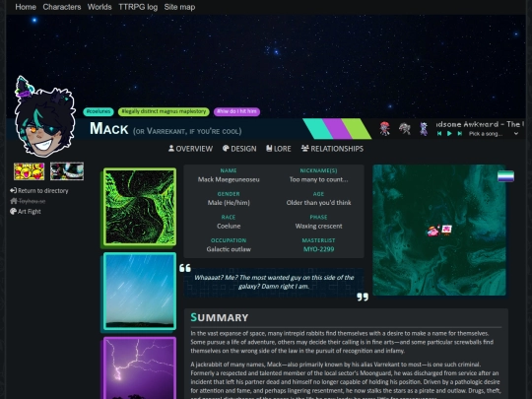Click the dark character thumbnail under avatar
The height and width of the screenshot is (399, 532).
click(x=67, y=171)
